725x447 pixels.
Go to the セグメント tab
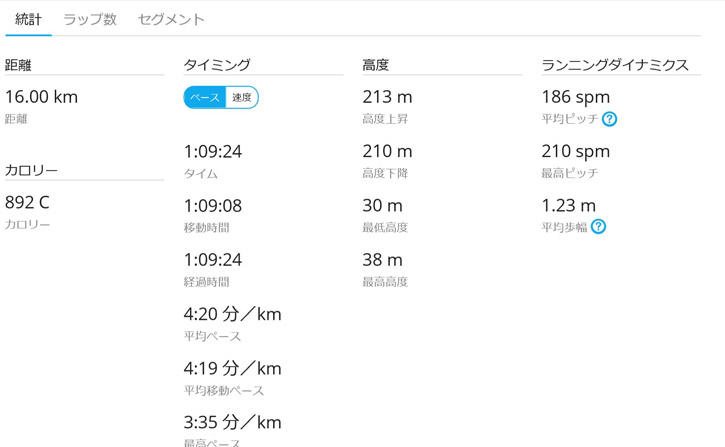[x=171, y=19]
